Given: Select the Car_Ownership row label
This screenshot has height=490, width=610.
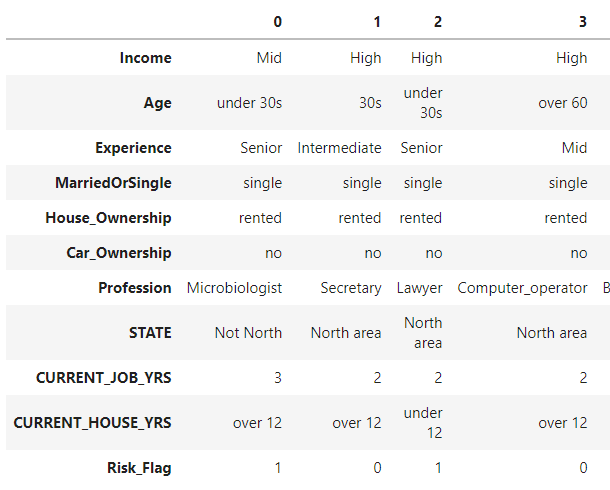Looking at the screenshot, I should (x=118, y=253).
